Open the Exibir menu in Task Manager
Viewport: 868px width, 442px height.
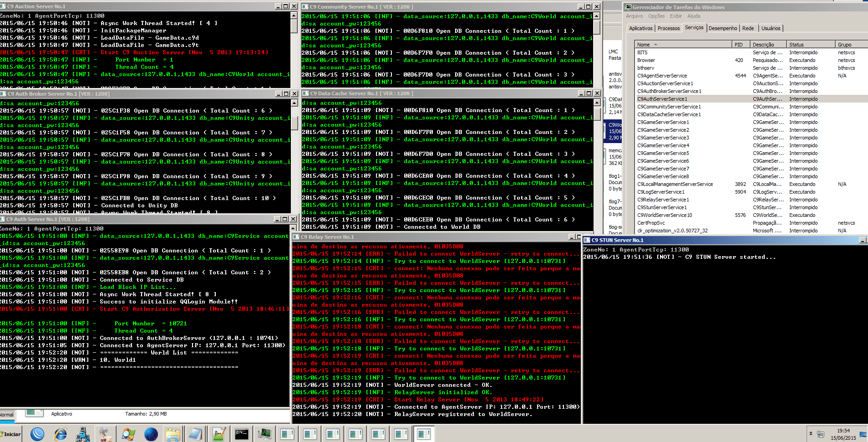coord(676,16)
